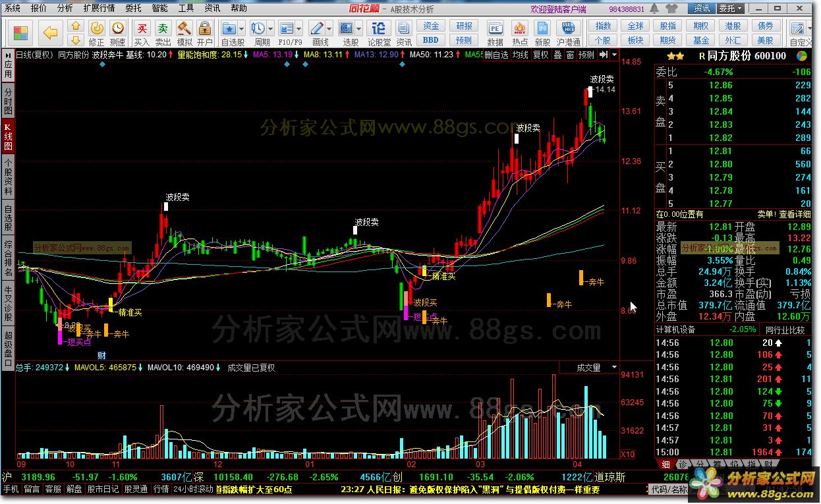Click the 开户 open account lock icon
Image resolution: width=821 pixels, height=504 pixels.
click(x=205, y=32)
